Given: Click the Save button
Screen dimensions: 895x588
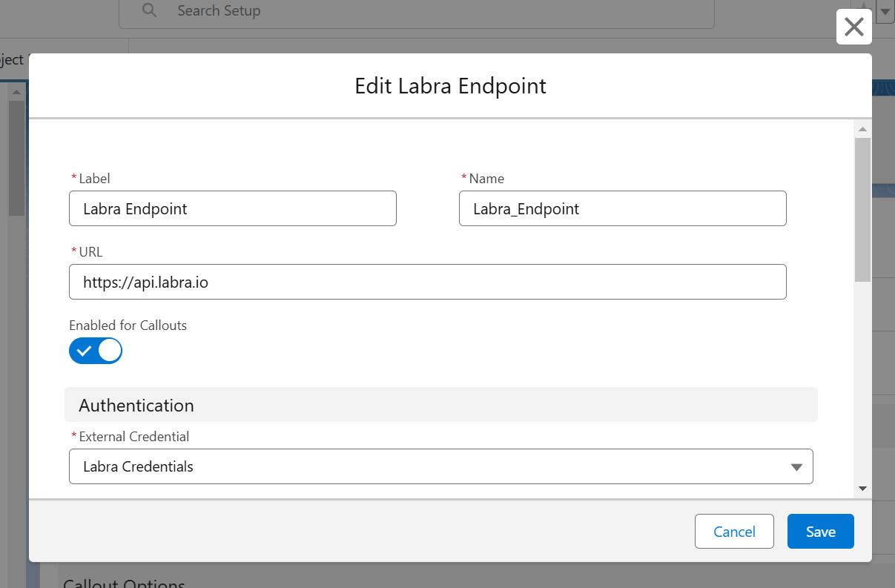Looking at the screenshot, I should click(821, 532).
